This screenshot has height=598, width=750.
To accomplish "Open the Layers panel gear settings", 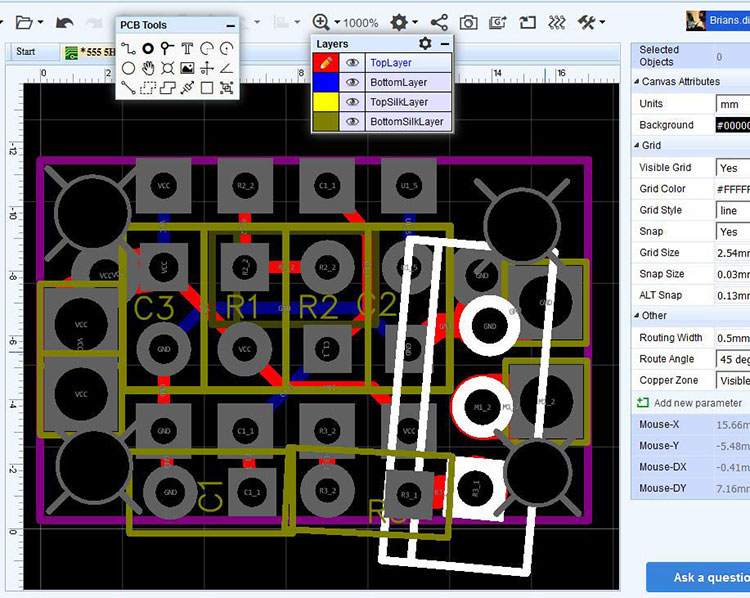I will (425, 44).
